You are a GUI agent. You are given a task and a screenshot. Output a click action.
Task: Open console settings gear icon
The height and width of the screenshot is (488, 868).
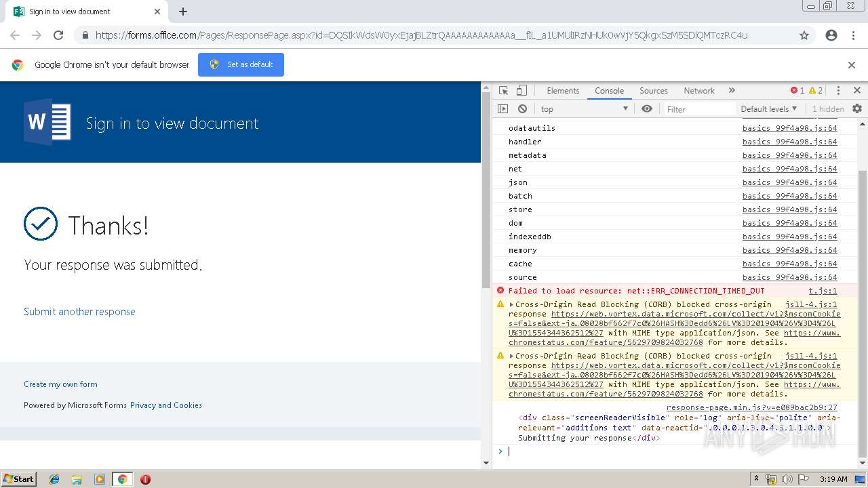point(857,108)
